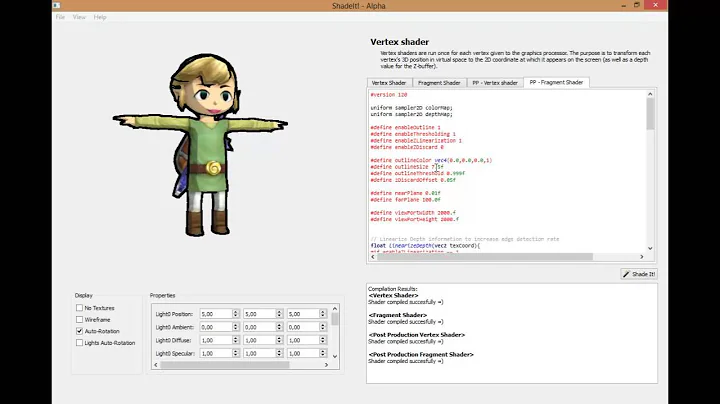Click the second Light0 Ambient value field
Image resolution: width=720 pixels, height=404 pixels.
click(x=259, y=327)
